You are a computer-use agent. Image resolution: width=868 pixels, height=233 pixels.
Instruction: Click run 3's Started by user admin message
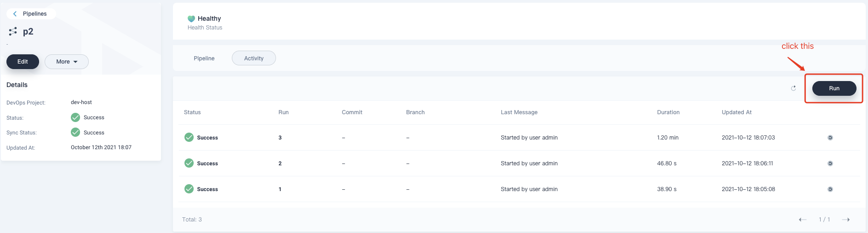[x=529, y=138]
